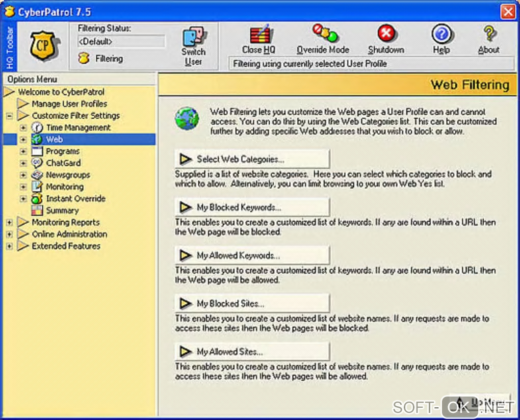
Task: Click the Newsgroups papers icon
Action: [37, 175]
